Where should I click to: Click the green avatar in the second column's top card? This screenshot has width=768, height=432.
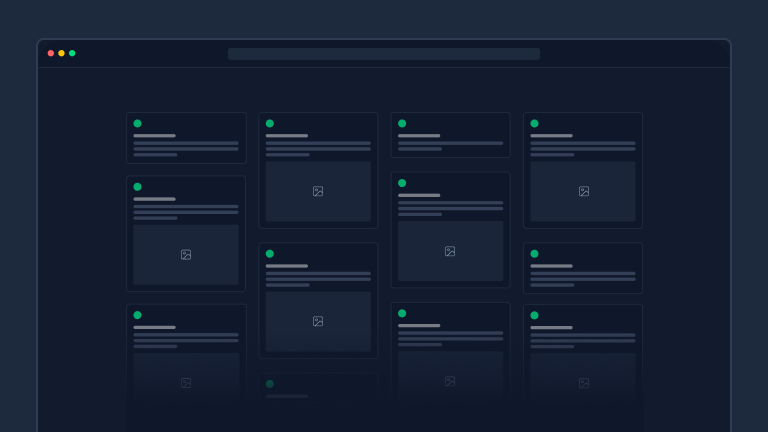[270, 124]
